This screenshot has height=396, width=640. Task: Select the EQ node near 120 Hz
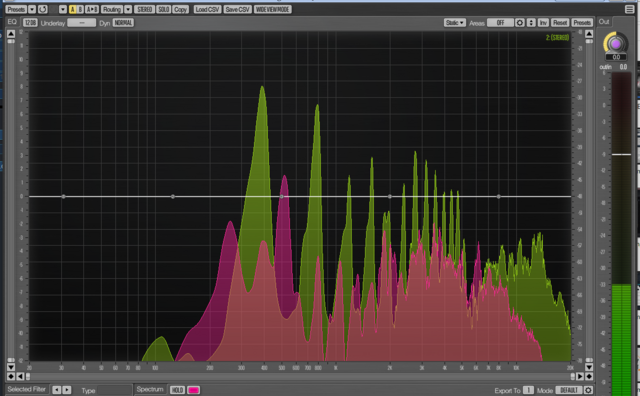(173, 196)
